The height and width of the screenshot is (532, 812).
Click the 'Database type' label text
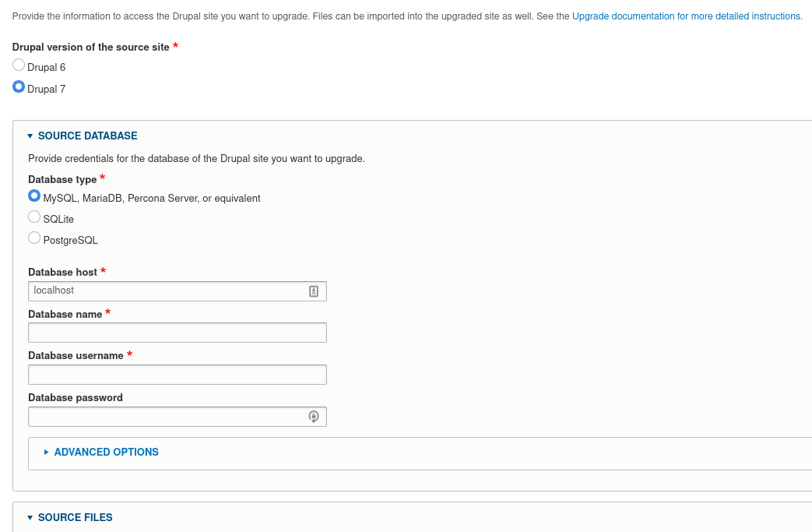[62, 180]
